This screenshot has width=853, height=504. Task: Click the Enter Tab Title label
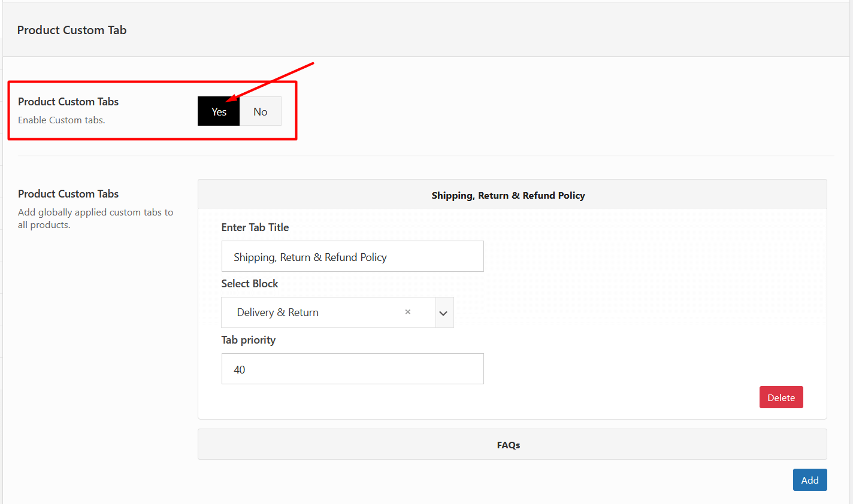255,227
